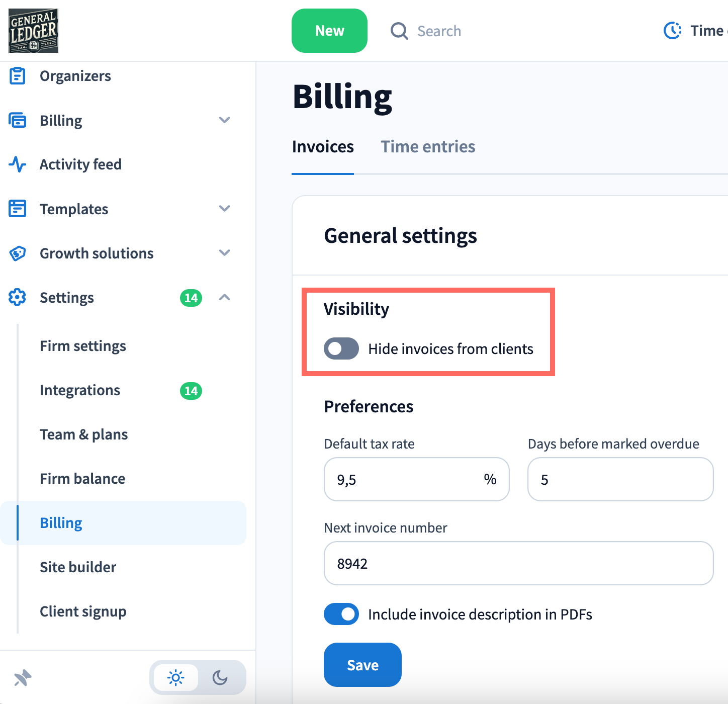Click the Growth solutions badge icon
This screenshot has height=704, width=728.
[18, 253]
